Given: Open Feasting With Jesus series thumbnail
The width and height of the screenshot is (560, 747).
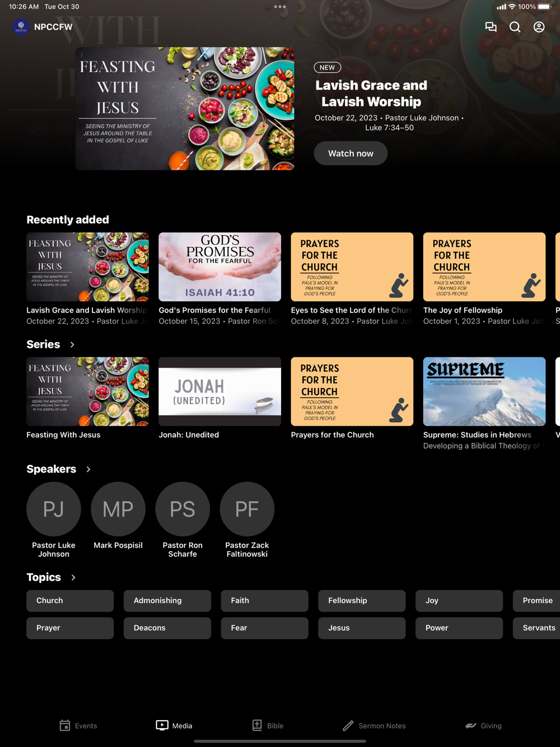Looking at the screenshot, I should (87, 391).
